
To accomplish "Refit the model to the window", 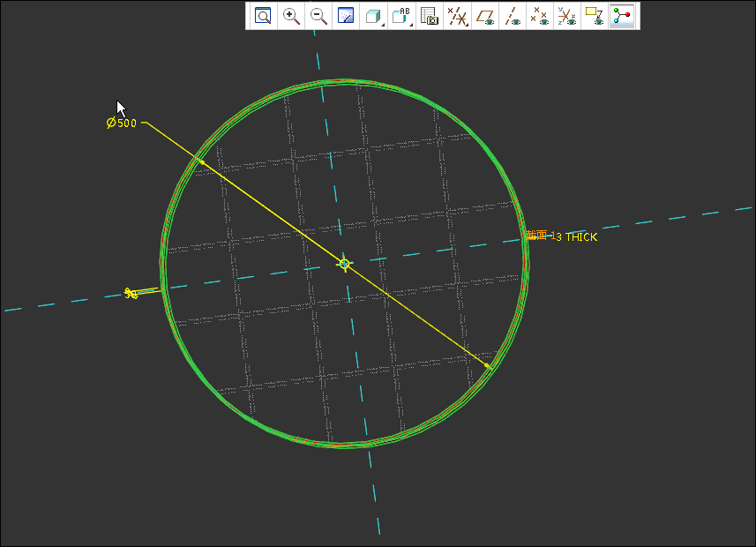I will coord(263,16).
